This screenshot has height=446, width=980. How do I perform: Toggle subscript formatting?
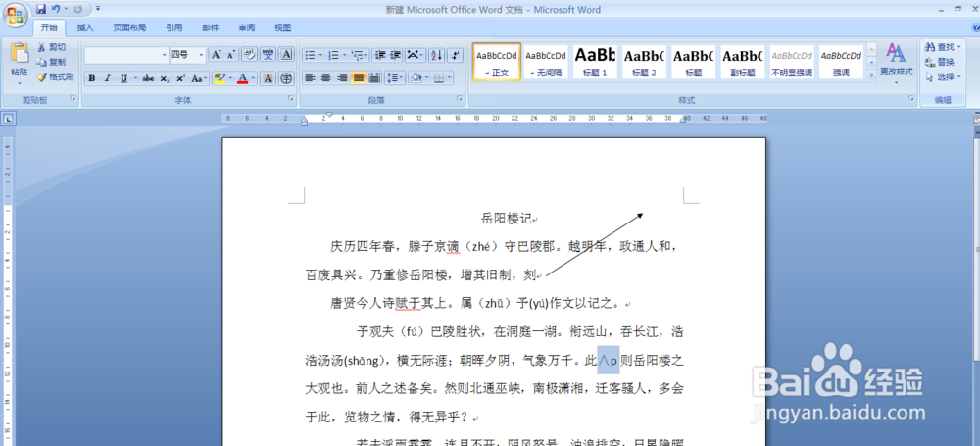(x=164, y=78)
